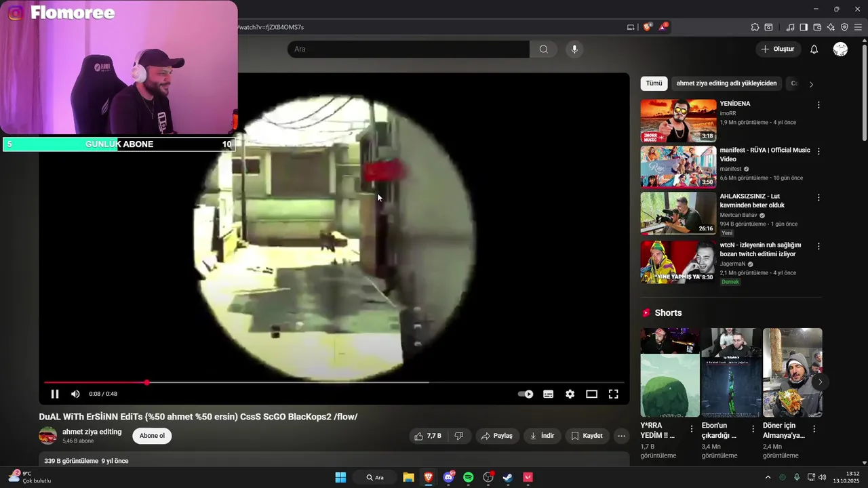This screenshot has width=868, height=488.
Task: Open the account avatar menu
Action: (840, 49)
